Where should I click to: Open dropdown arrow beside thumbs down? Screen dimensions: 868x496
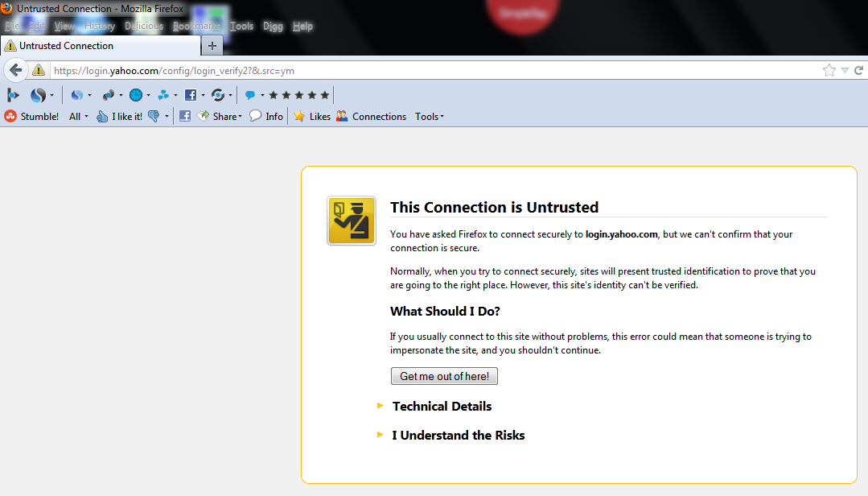coord(167,117)
